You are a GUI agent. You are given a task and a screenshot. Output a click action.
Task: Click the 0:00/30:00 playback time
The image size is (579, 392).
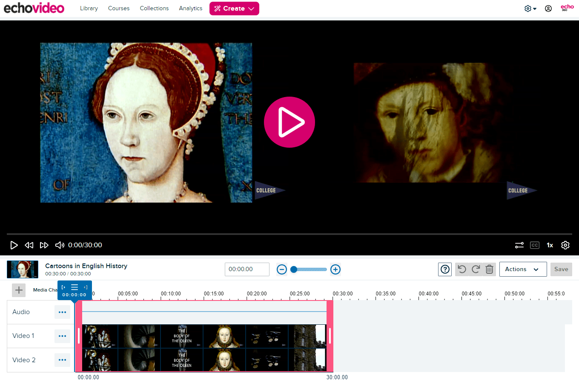click(x=85, y=245)
